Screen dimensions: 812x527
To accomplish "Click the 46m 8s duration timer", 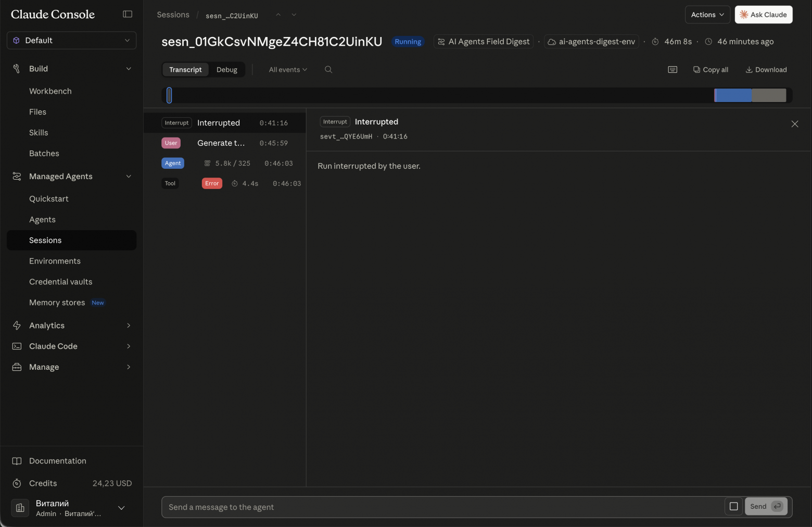I will pyautogui.click(x=672, y=42).
